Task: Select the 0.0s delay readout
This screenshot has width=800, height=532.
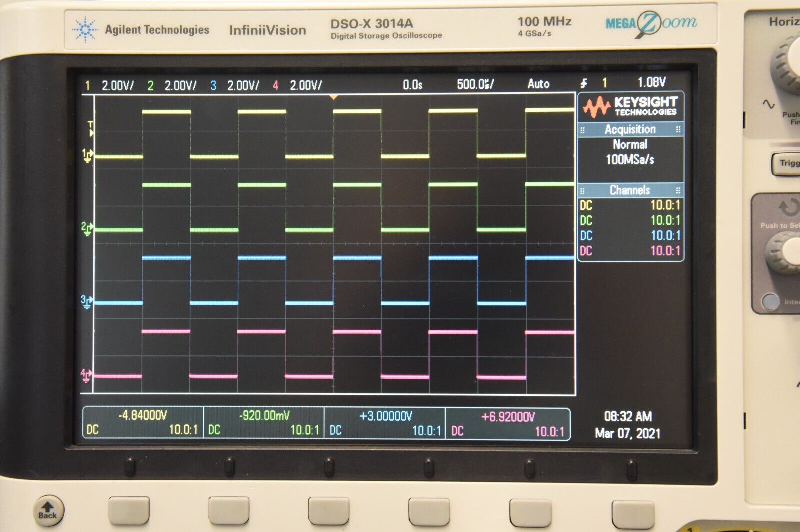Action: (x=413, y=84)
